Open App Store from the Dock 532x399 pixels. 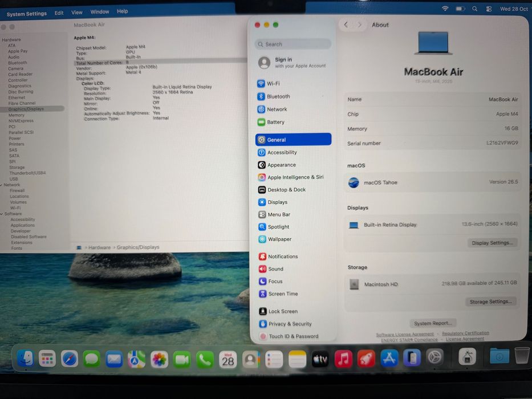point(389,359)
